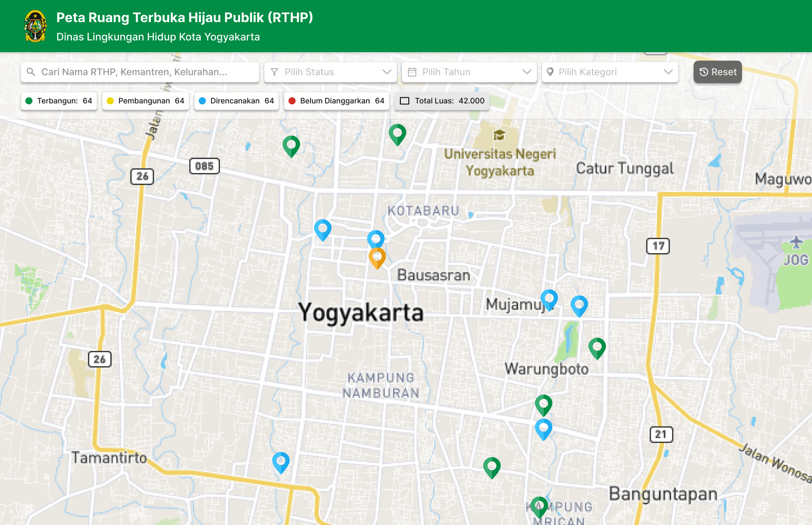812x525 pixels.
Task: Toggle the Terbangun: 64 status chip
Action: pyautogui.click(x=59, y=101)
